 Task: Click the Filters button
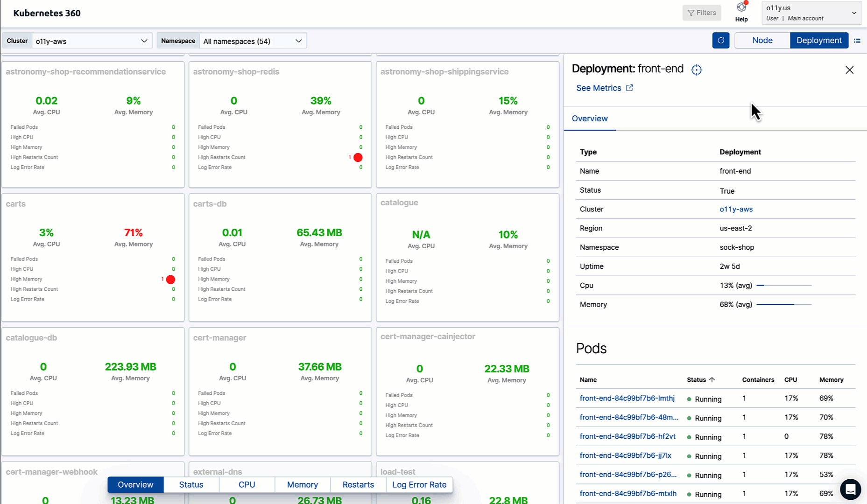point(701,13)
